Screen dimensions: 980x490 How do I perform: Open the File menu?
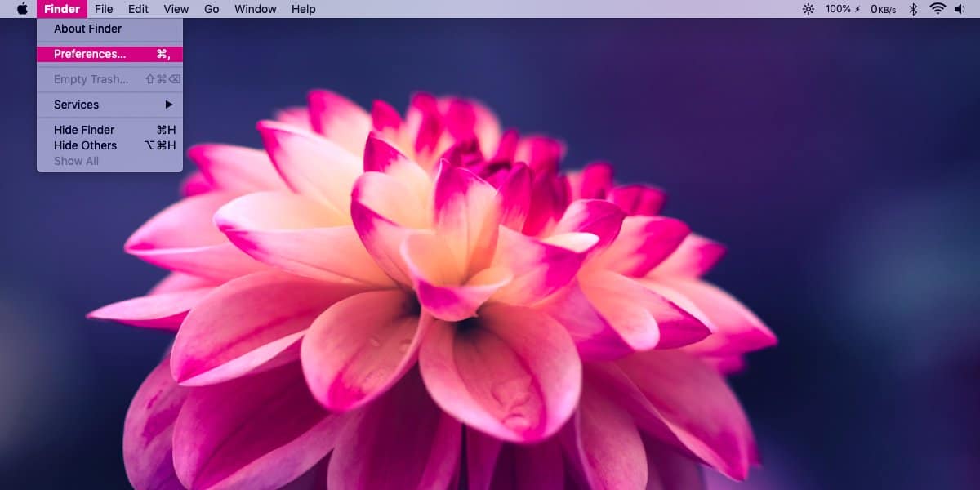coord(104,9)
